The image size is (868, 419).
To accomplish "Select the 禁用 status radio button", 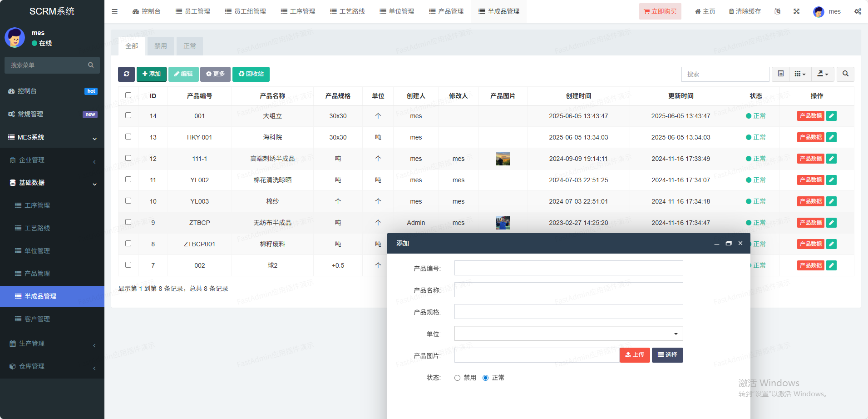I will 457,378.
